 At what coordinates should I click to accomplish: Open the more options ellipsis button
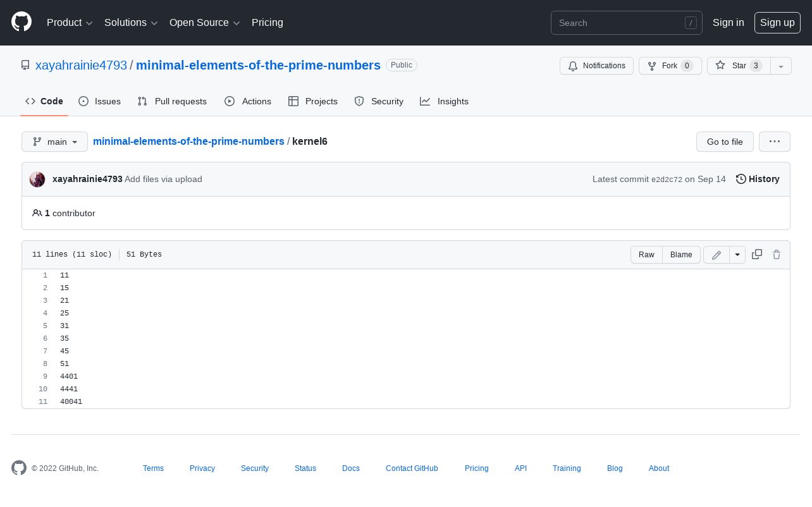(775, 142)
